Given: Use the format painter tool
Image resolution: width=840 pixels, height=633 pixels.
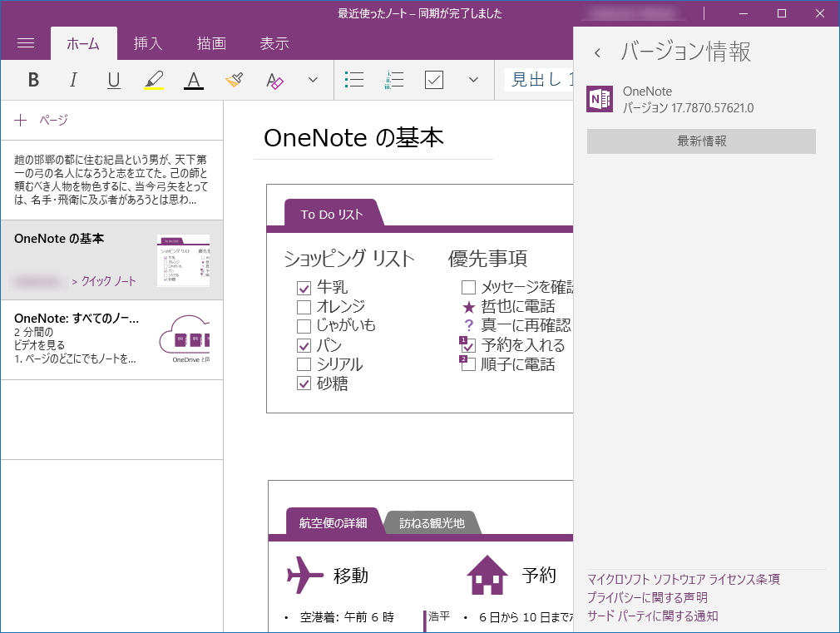Looking at the screenshot, I should coord(234,79).
